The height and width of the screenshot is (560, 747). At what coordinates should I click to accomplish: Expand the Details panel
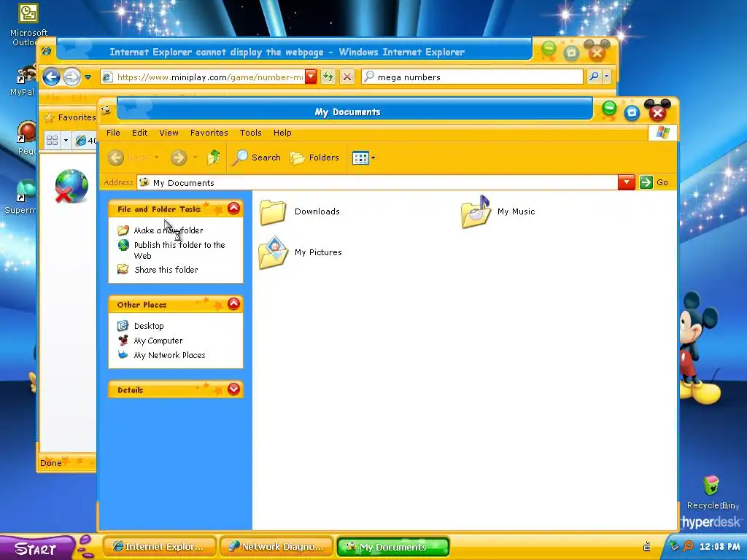[x=233, y=389]
